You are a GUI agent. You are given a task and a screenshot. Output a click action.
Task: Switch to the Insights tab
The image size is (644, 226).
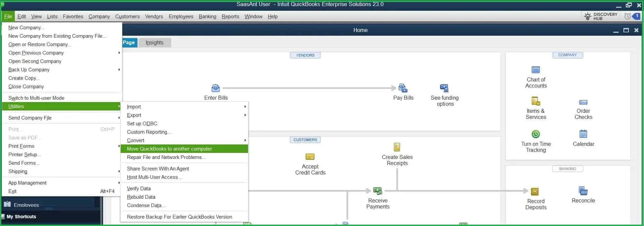(x=154, y=43)
